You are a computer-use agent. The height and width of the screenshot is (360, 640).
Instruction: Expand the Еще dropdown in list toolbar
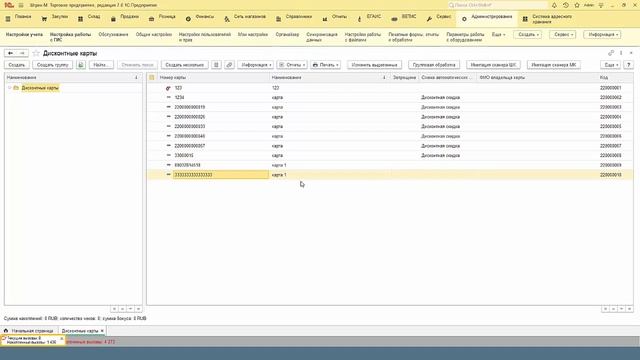611,65
